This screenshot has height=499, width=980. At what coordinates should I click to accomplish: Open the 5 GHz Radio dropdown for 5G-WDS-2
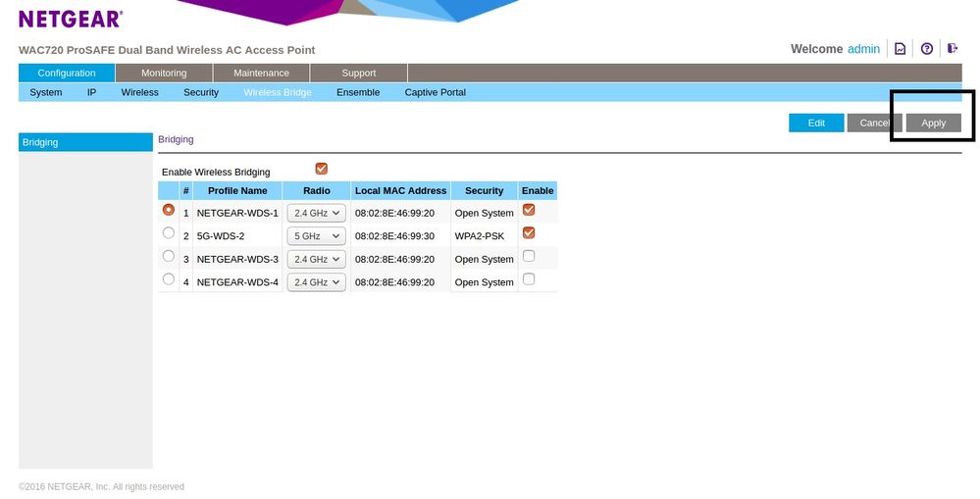tap(316, 236)
